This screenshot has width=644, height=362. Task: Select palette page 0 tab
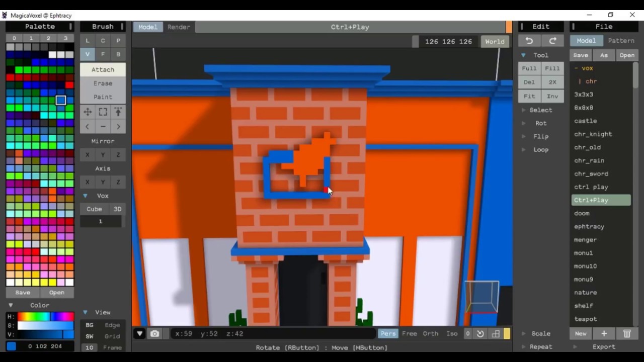pos(14,38)
